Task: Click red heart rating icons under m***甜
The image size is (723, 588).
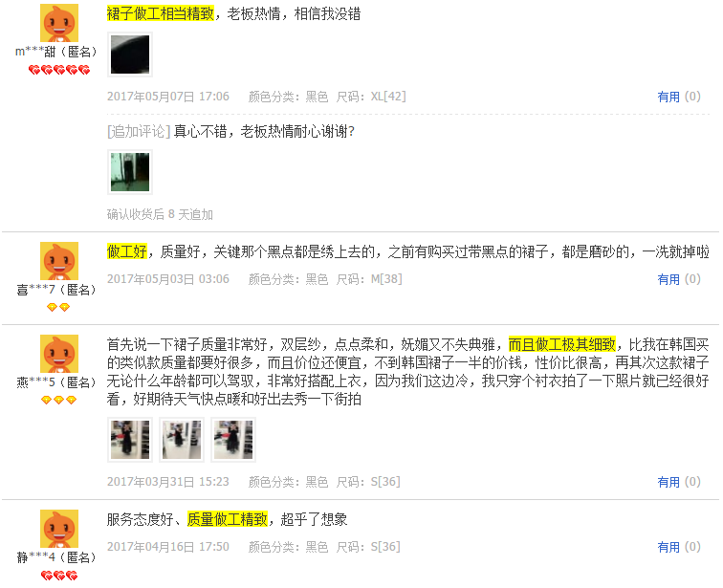Action: click(59, 70)
